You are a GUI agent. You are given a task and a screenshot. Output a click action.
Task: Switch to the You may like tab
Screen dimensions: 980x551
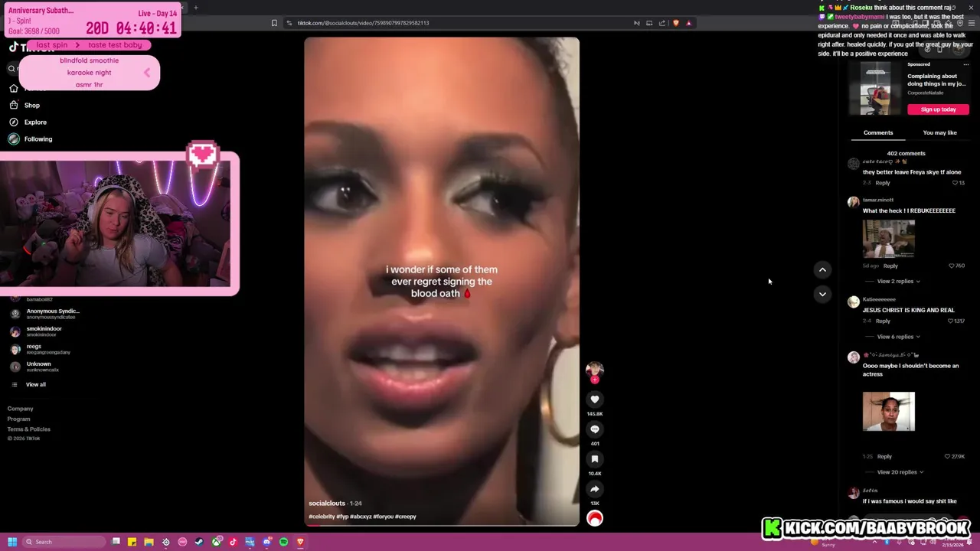click(939, 132)
